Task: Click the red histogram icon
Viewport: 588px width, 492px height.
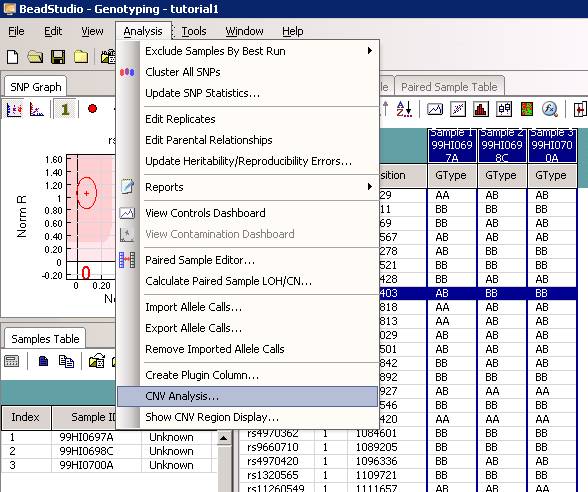Action: coord(481,109)
